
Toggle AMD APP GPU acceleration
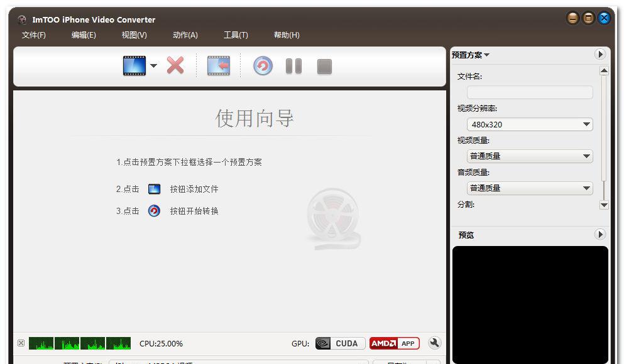[x=395, y=343]
